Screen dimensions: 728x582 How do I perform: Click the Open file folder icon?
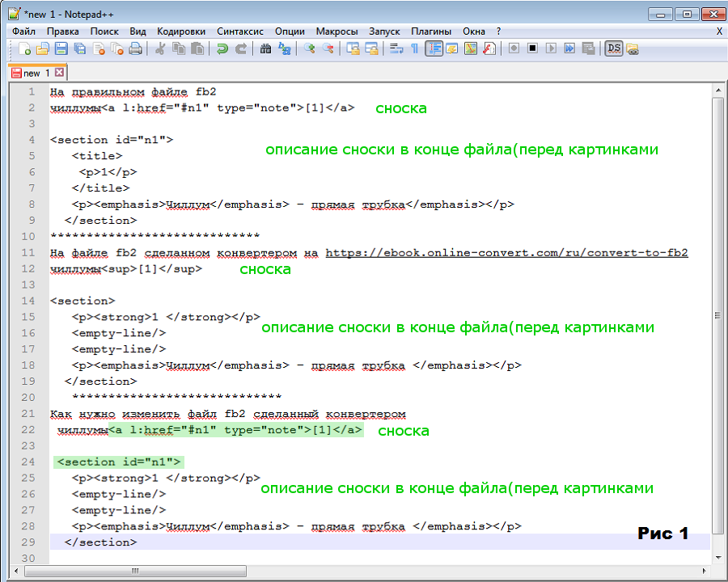[43, 48]
